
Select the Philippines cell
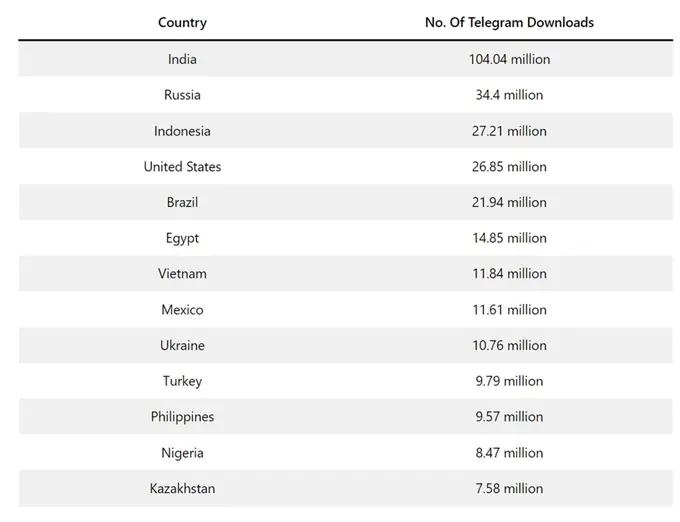point(182,417)
